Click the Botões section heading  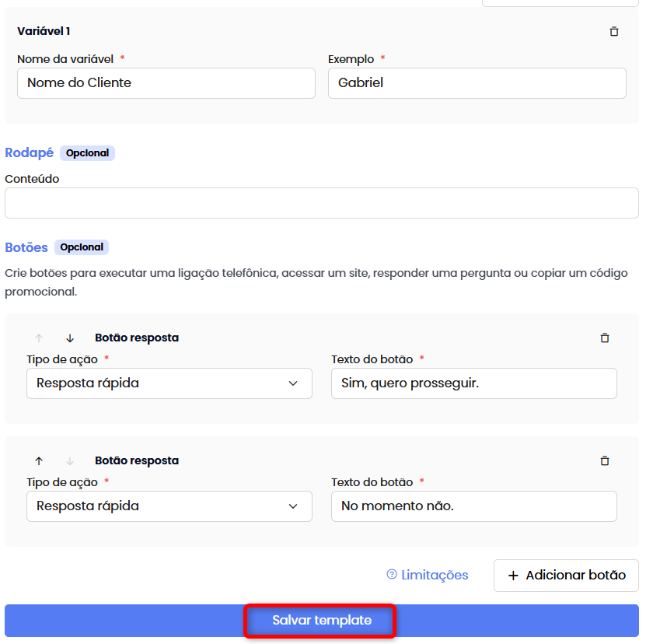(x=26, y=247)
